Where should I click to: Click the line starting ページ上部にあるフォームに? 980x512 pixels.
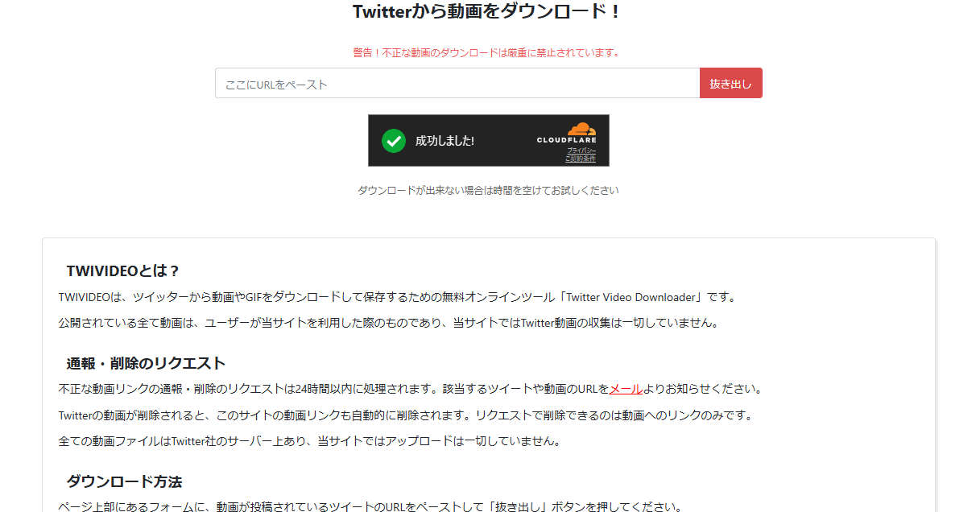coord(370,506)
